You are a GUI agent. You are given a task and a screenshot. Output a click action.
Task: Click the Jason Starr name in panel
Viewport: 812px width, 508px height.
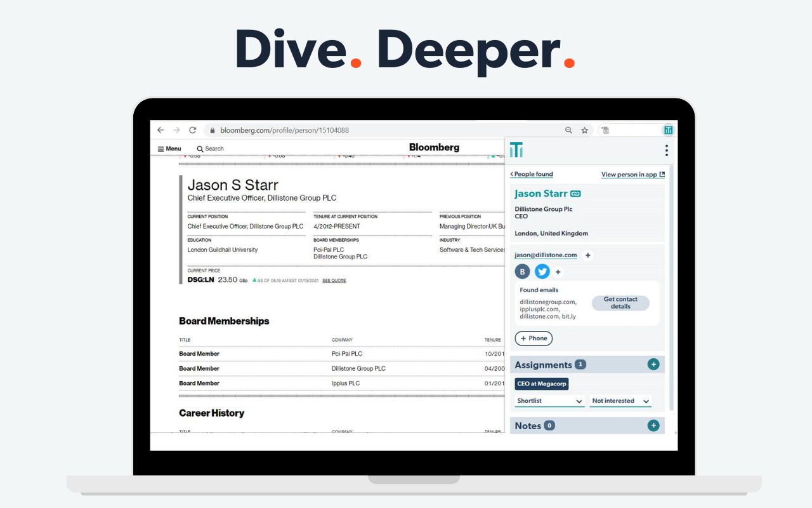pos(540,194)
